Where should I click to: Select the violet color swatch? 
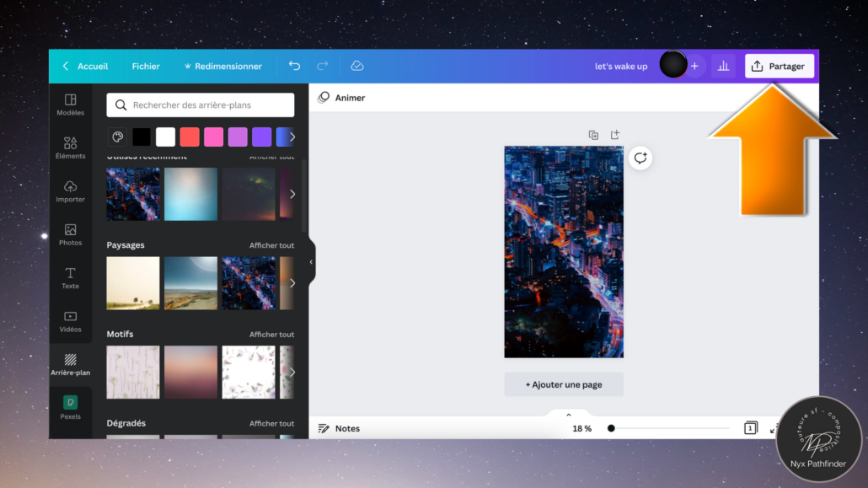pyautogui.click(x=262, y=137)
